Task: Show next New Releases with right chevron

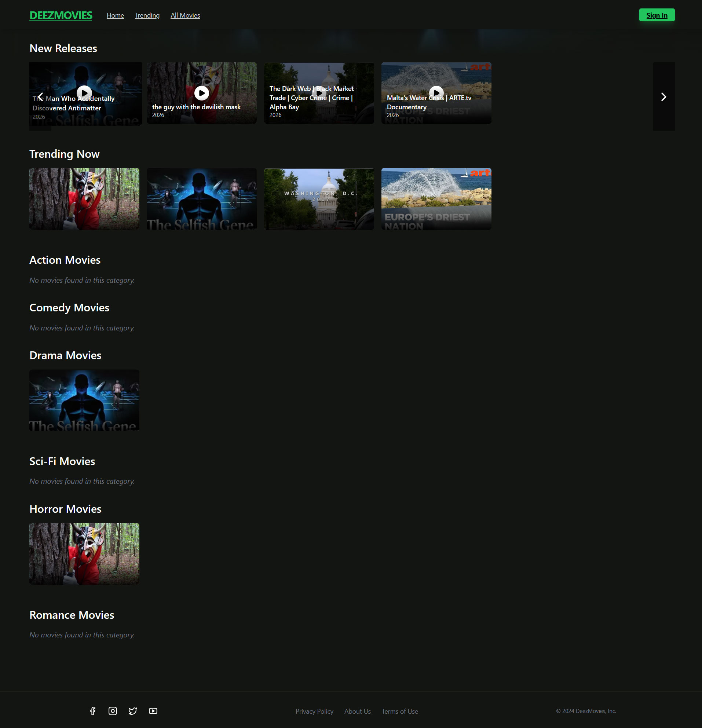Action: click(663, 97)
